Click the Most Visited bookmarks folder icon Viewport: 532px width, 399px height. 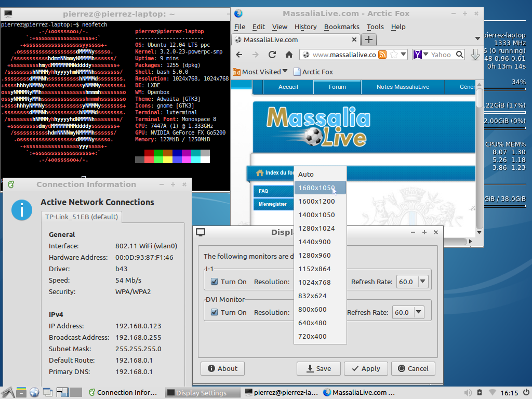tap(236, 72)
